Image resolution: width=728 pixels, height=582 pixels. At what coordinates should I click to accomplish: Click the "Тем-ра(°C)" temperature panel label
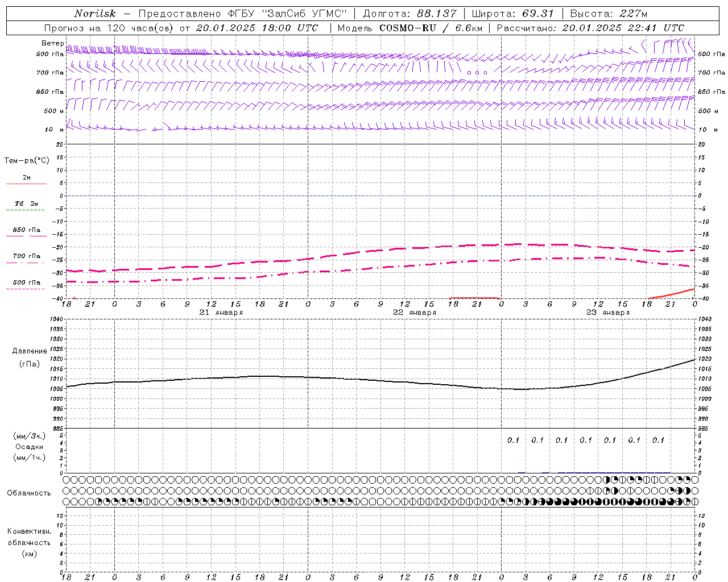coord(27,161)
